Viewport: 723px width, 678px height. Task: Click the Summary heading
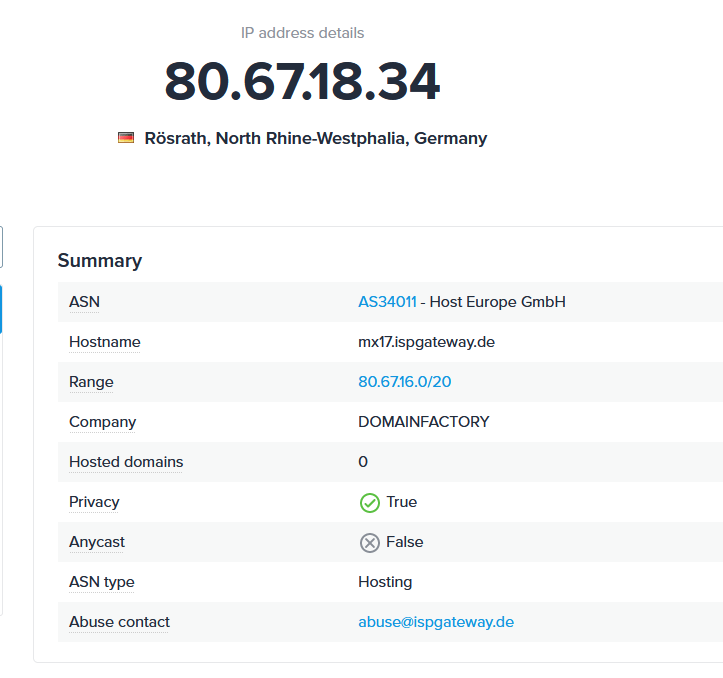coord(100,261)
